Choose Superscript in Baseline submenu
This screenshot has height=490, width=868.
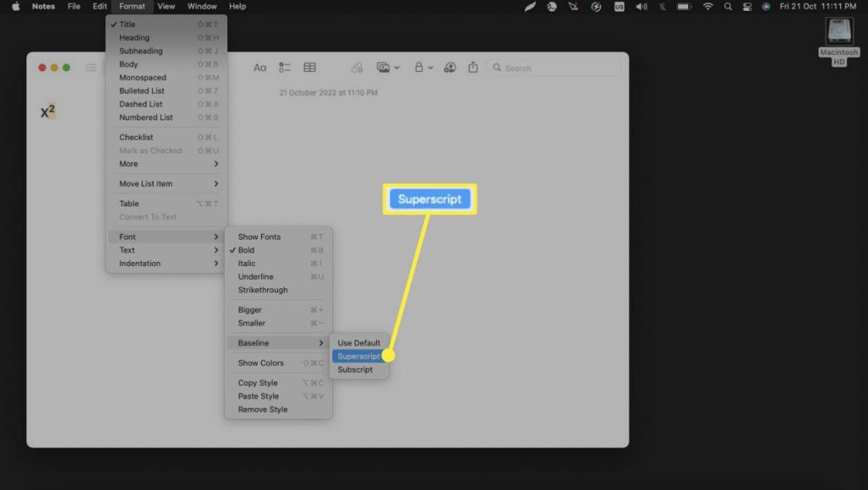point(359,357)
